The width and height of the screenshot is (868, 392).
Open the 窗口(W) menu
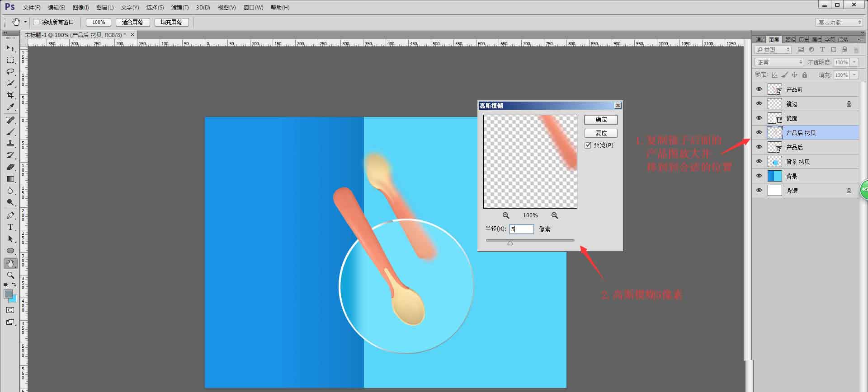(253, 8)
